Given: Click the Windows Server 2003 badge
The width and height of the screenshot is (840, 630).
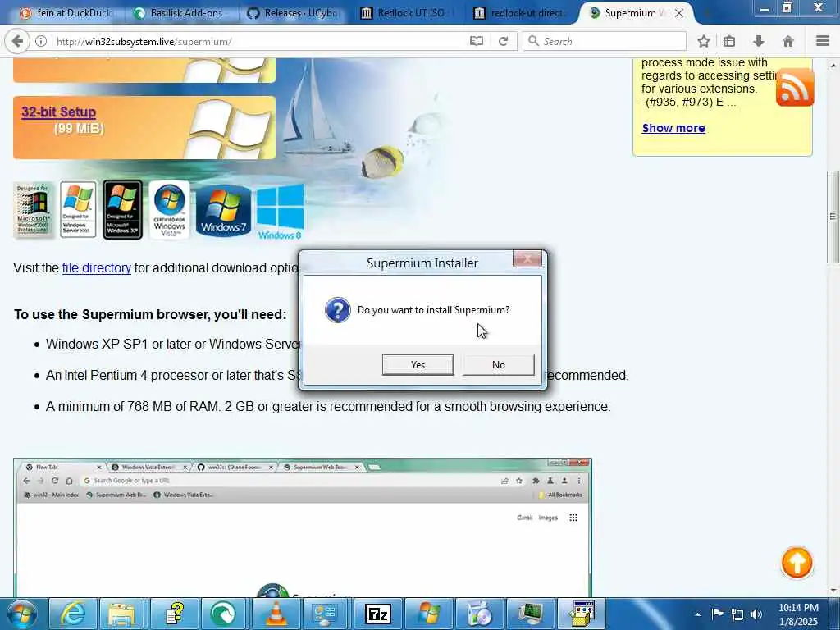Looking at the screenshot, I should click(78, 209).
